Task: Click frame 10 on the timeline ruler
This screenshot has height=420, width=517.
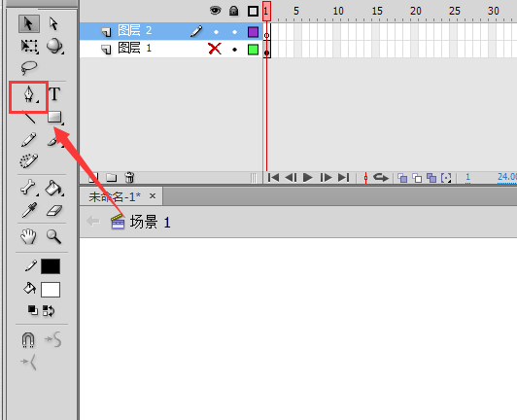Action: pyautogui.click(x=338, y=12)
